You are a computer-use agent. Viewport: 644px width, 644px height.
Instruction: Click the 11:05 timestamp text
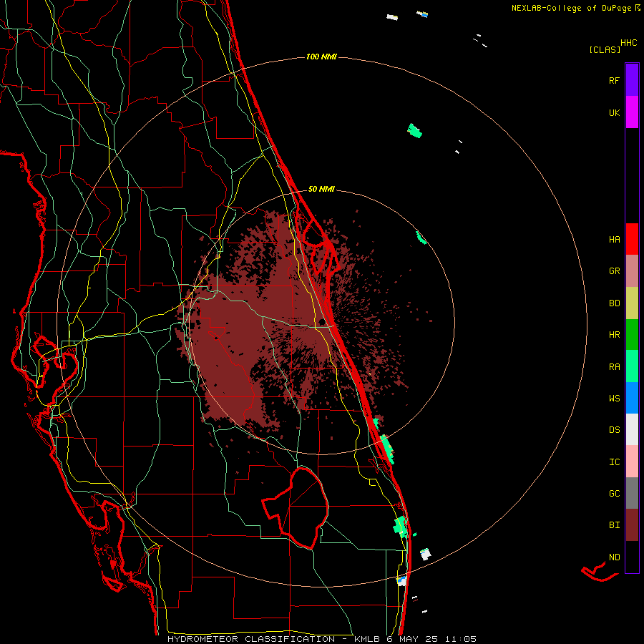[x=459, y=639]
